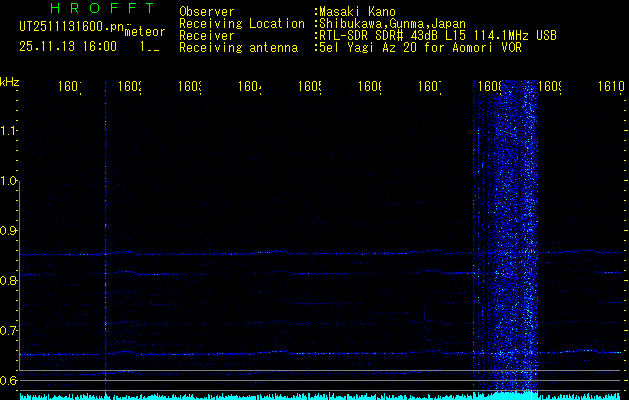Viewport: 629px width, 400px height.
Task: Click the yellow meteor label
Action: (144, 32)
